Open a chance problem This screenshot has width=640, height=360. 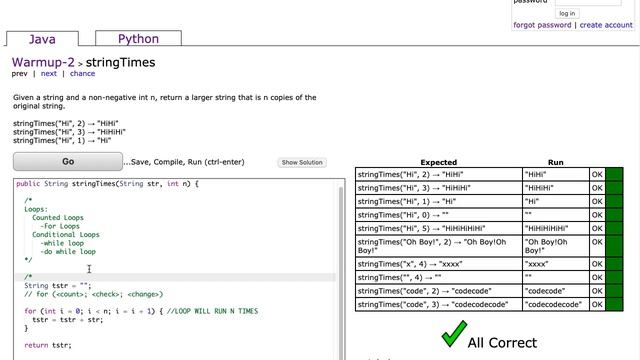pos(82,73)
